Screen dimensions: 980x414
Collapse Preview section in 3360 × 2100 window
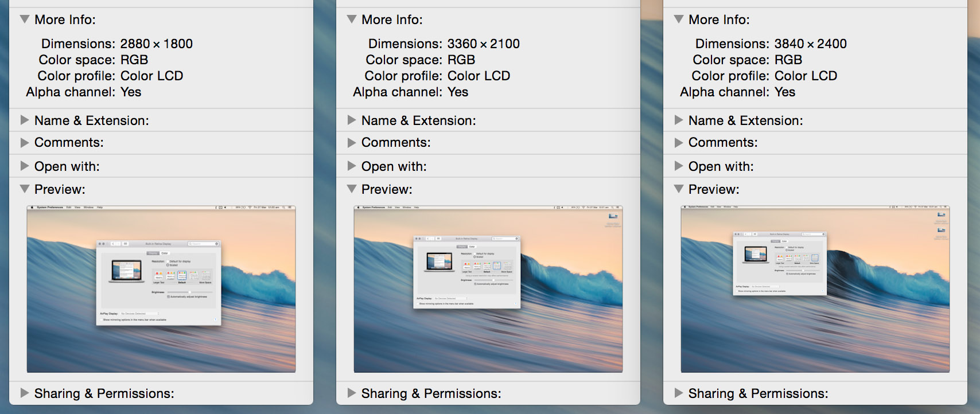pyautogui.click(x=352, y=189)
